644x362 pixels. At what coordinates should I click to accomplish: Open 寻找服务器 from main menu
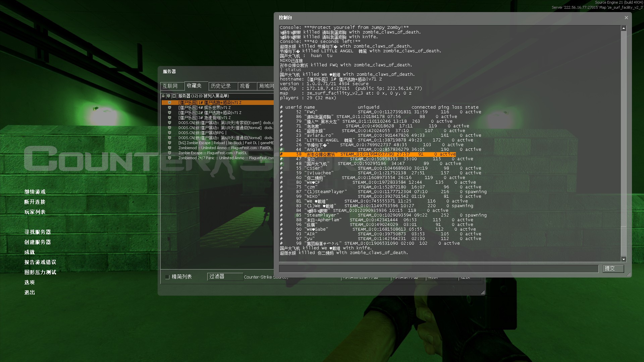click(38, 232)
